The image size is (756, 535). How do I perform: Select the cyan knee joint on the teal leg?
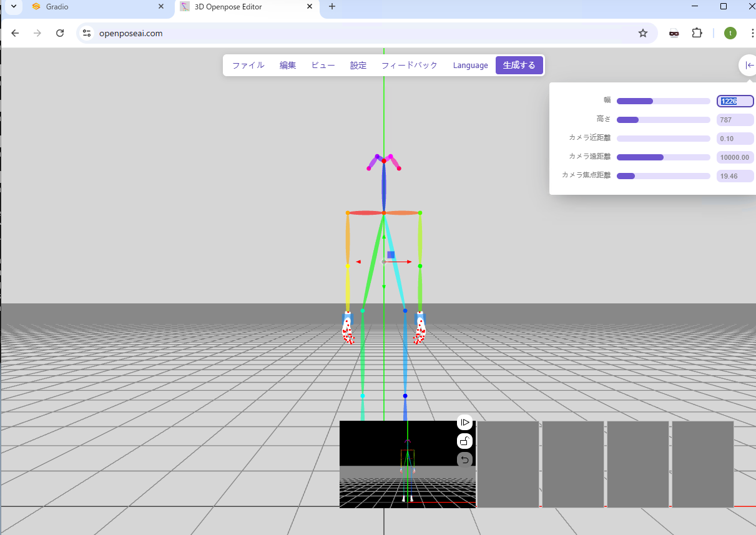point(363,396)
